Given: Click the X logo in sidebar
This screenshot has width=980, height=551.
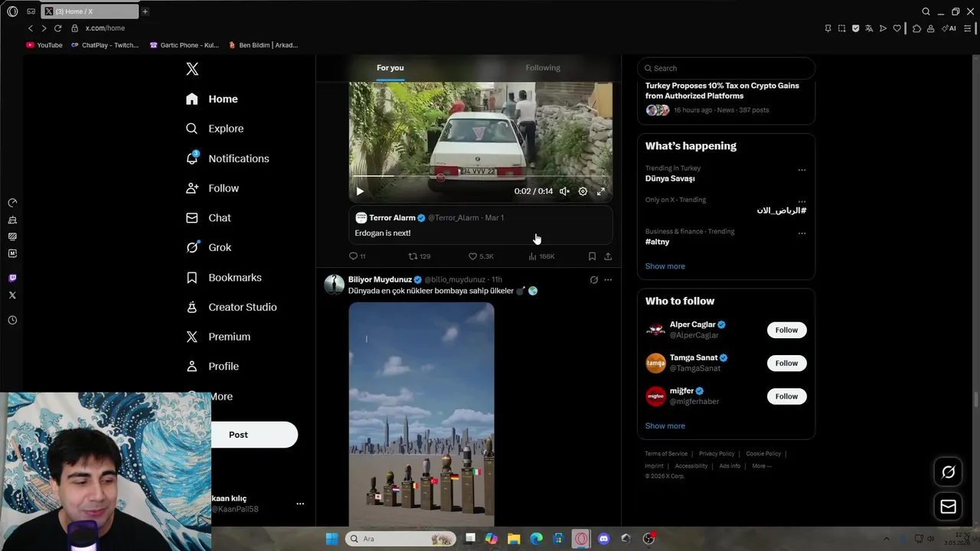Looking at the screenshot, I should [x=192, y=69].
